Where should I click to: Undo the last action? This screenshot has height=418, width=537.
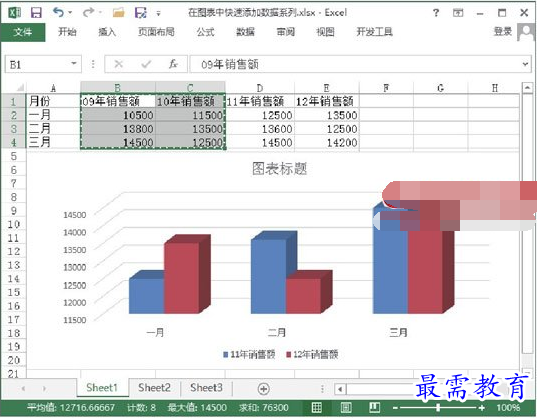(x=59, y=13)
